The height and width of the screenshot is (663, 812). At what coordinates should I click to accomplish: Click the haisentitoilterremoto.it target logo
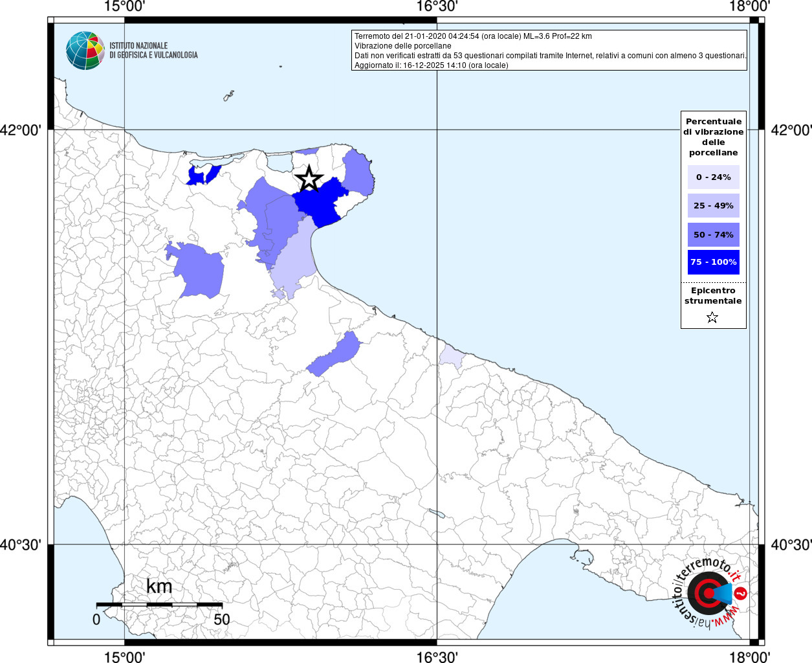[x=710, y=593]
